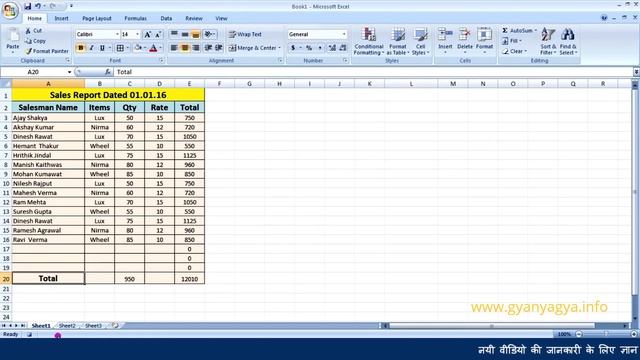The width and height of the screenshot is (640, 360).
Task: Toggle Bottom Align
Action: (196, 35)
